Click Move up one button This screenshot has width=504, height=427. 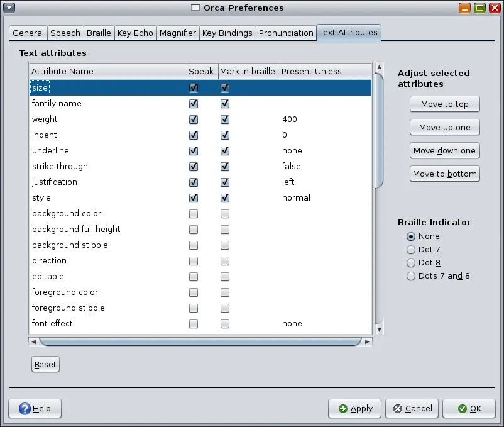(x=444, y=127)
